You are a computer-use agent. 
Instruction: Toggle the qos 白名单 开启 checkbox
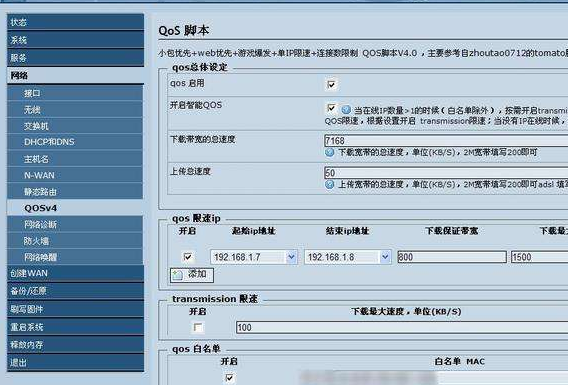coord(229,378)
